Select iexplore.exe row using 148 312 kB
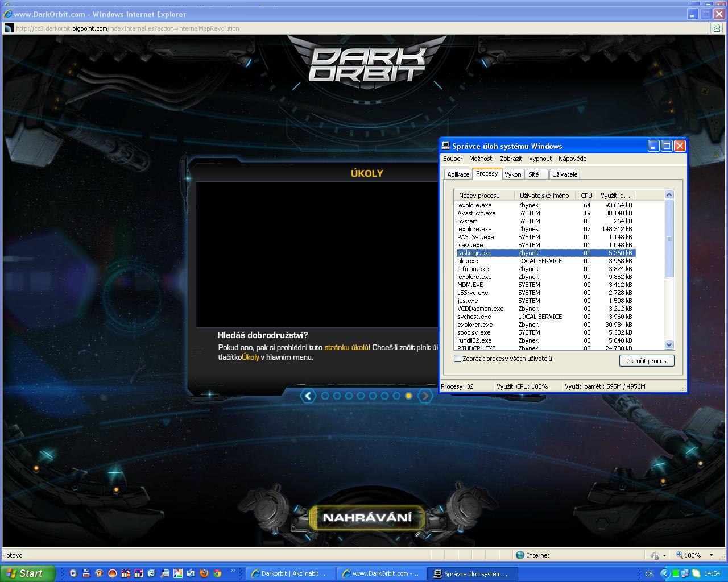Viewport: 728px width, 582px height. coord(545,229)
